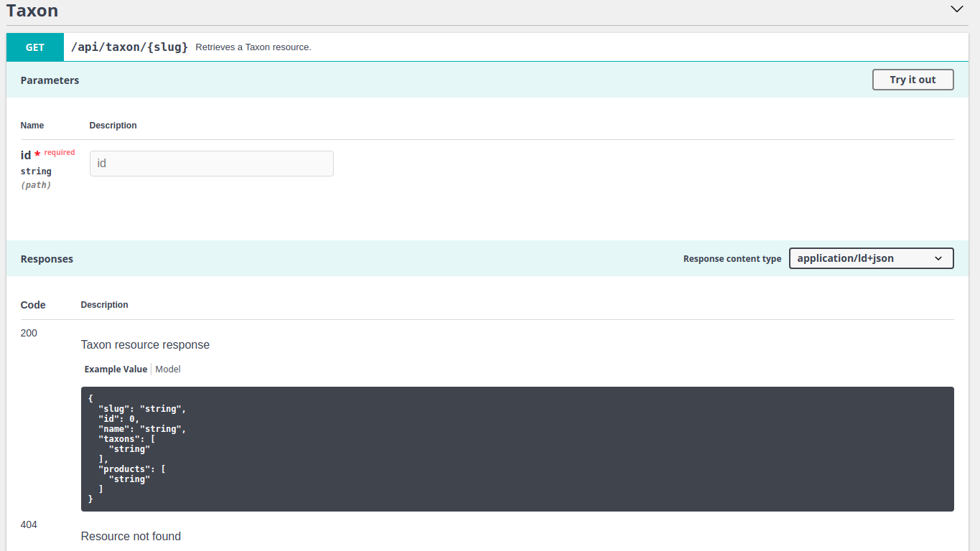Collapse the Taxon section via chevron

click(x=956, y=9)
